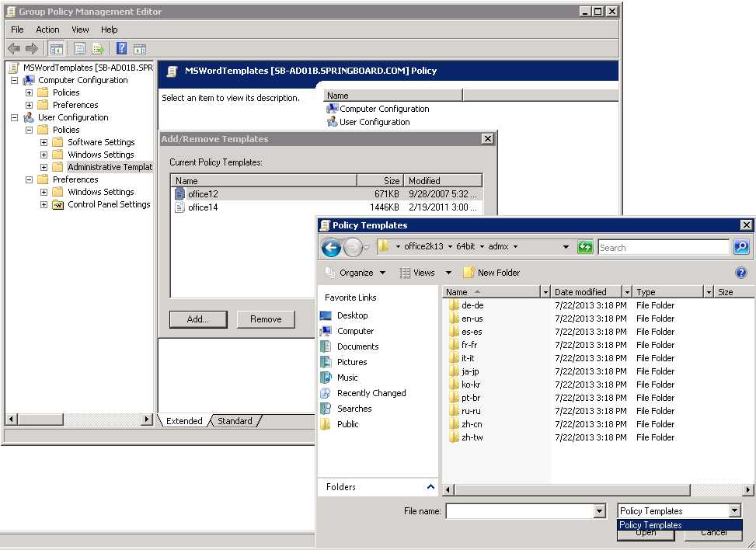Cancel the Policy Templates file dialog
The height and width of the screenshot is (550, 756).
click(712, 532)
